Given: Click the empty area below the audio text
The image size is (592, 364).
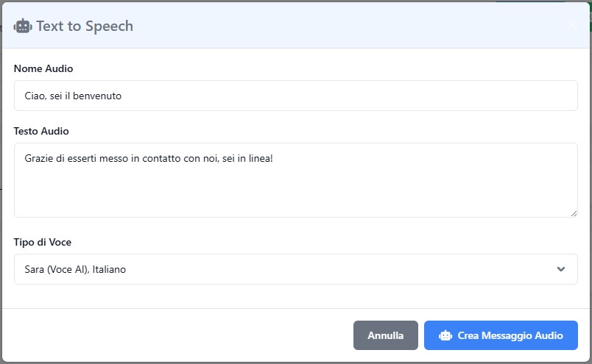Looking at the screenshot, I should [295, 195].
